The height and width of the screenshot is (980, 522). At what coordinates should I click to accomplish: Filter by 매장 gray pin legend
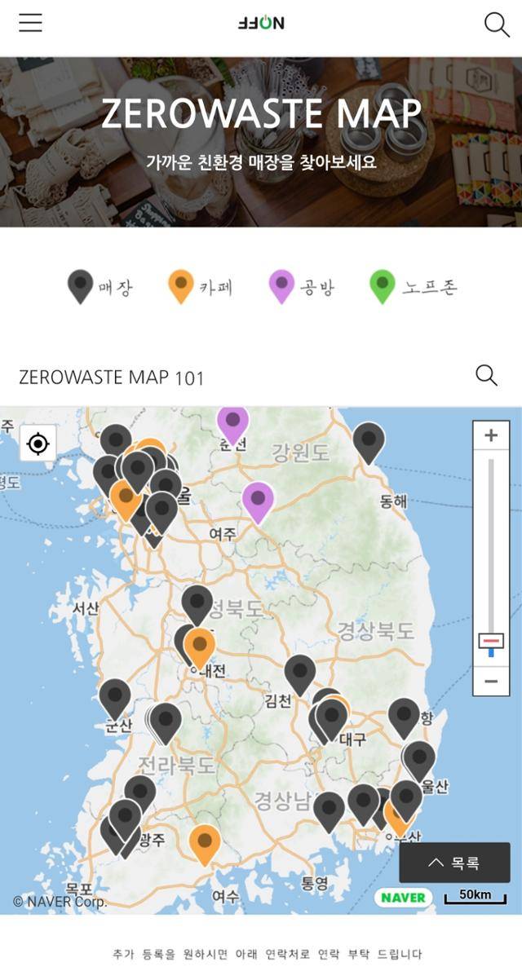[x=100, y=287]
